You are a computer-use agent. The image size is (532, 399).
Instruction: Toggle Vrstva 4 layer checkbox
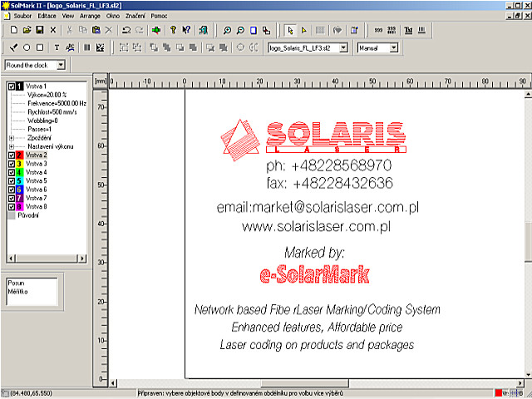pos(12,172)
